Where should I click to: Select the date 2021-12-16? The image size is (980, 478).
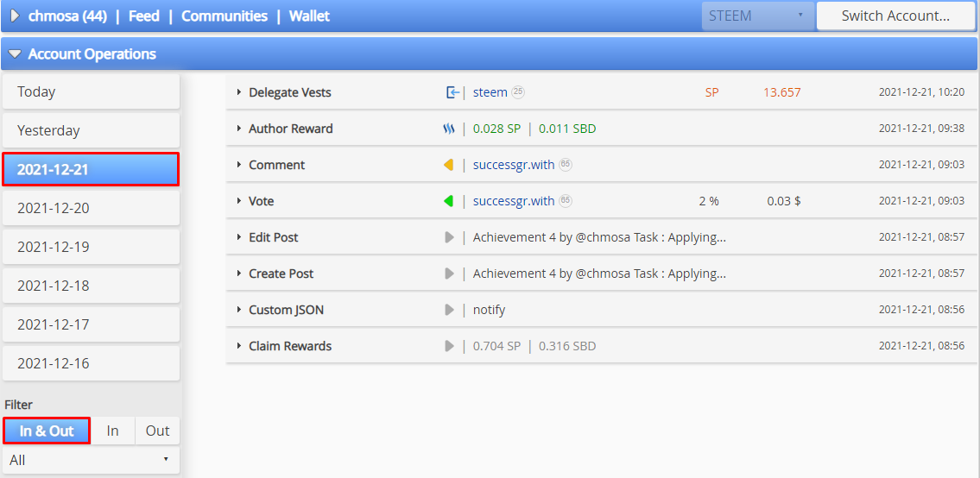tap(91, 363)
